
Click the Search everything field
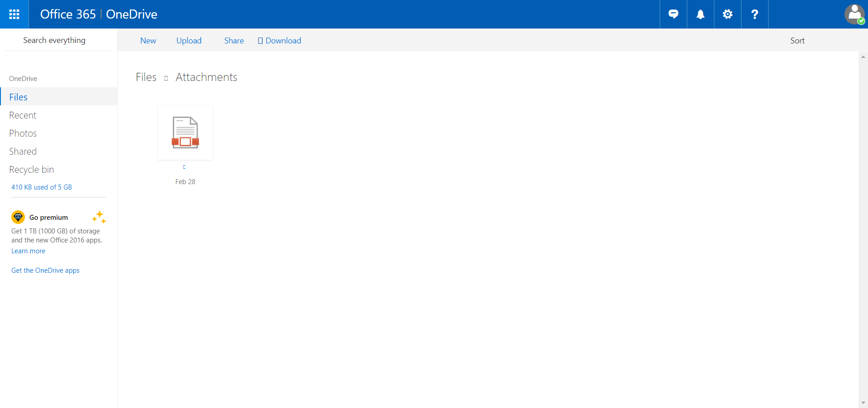[54, 40]
